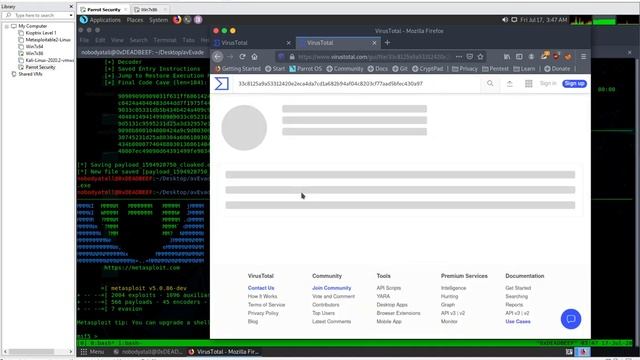Click the site padlock icon
640x360 pixels.
pyautogui.click(x=292, y=57)
